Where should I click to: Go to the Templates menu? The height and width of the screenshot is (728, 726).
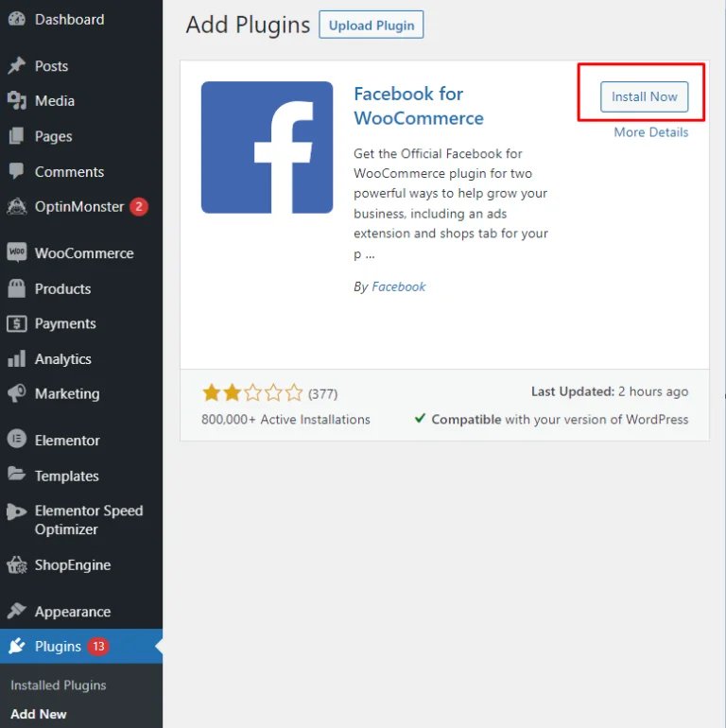66,476
